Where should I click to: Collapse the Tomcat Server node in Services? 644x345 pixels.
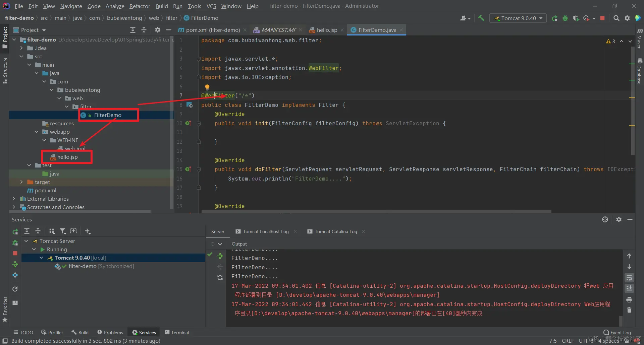pyautogui.click(x=26, y=241)
